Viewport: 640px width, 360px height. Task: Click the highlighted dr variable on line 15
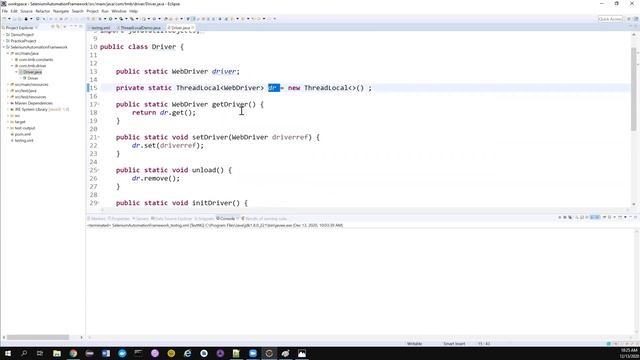point(273,88)
